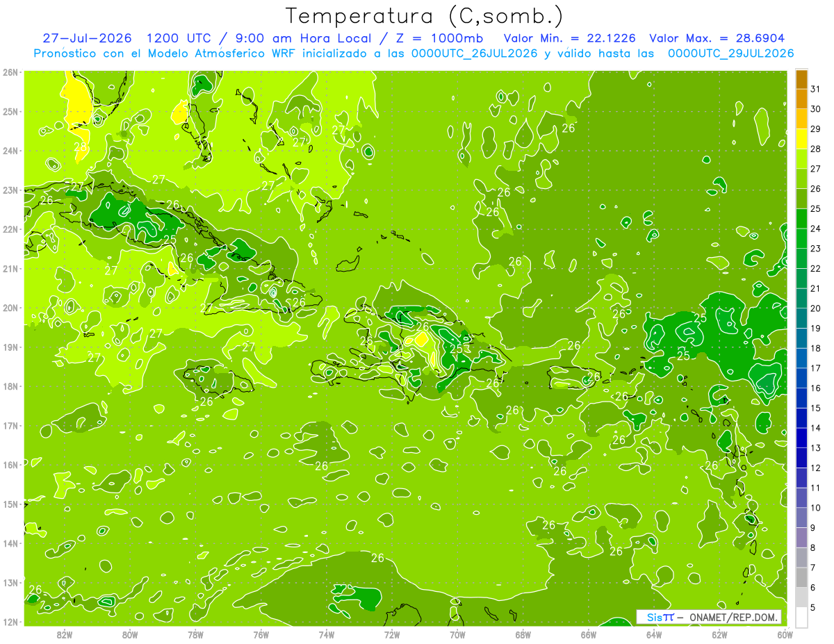This screenshot has height=644, width=834.
Task: Click the colorbar label '20'
Action: tap(816, 308)
